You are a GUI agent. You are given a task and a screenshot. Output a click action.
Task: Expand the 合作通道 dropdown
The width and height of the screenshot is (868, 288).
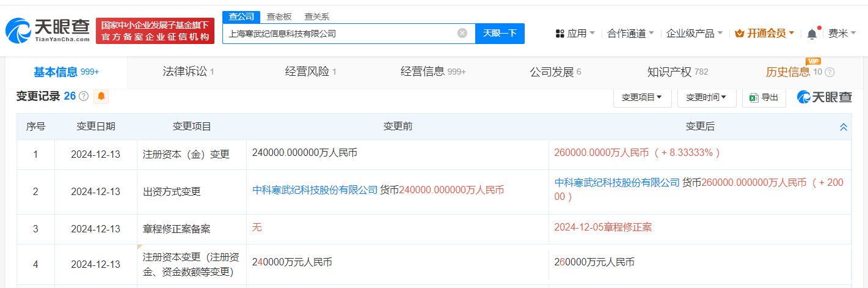(x=630, y=33)
